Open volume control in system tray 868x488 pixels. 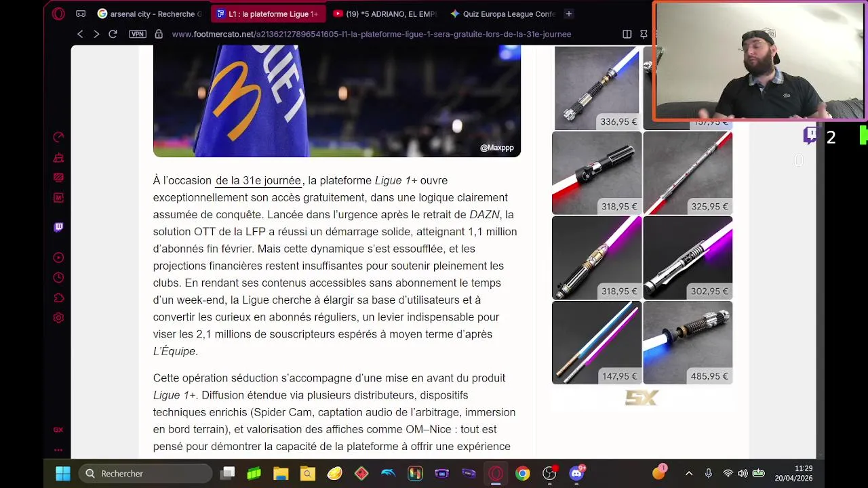pyautogui.click(x=743, y=473)
